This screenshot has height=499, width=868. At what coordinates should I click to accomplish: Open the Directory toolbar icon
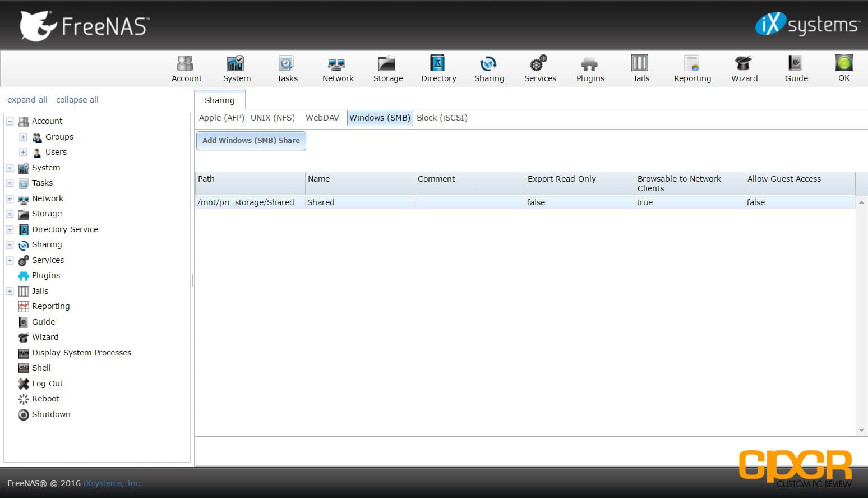tap(438, 69)
